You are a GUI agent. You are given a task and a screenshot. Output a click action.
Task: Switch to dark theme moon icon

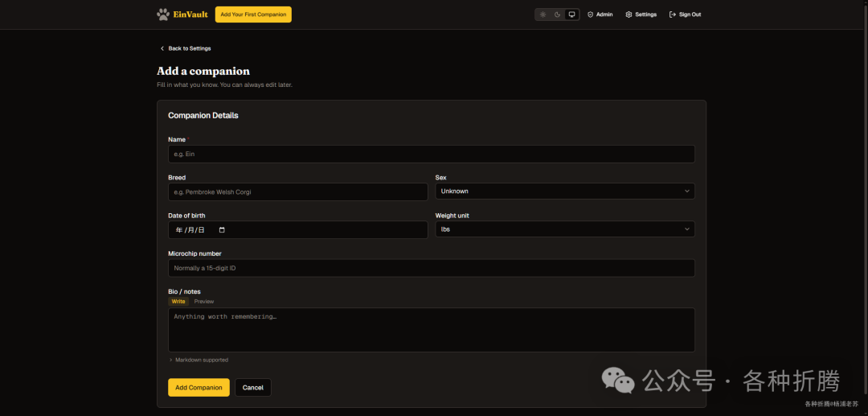558,14
